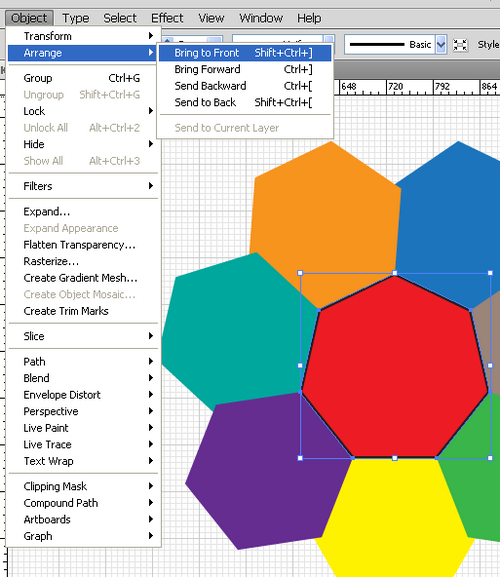This screenshot has width=500, height=577.
Task: Click the icon right of Basic dropdown
Action: click(460, 45)
